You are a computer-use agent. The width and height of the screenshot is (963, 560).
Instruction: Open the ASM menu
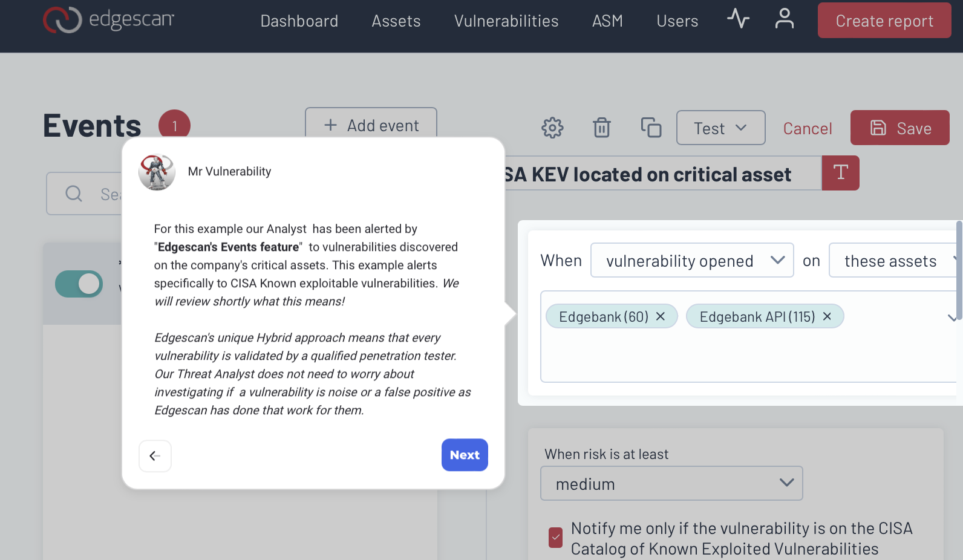(607, 21)
